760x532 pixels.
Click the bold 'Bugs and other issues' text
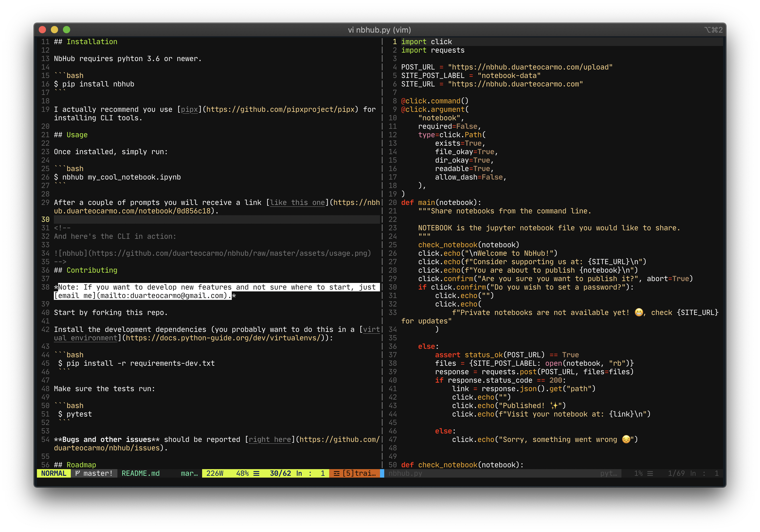(107, 440)
